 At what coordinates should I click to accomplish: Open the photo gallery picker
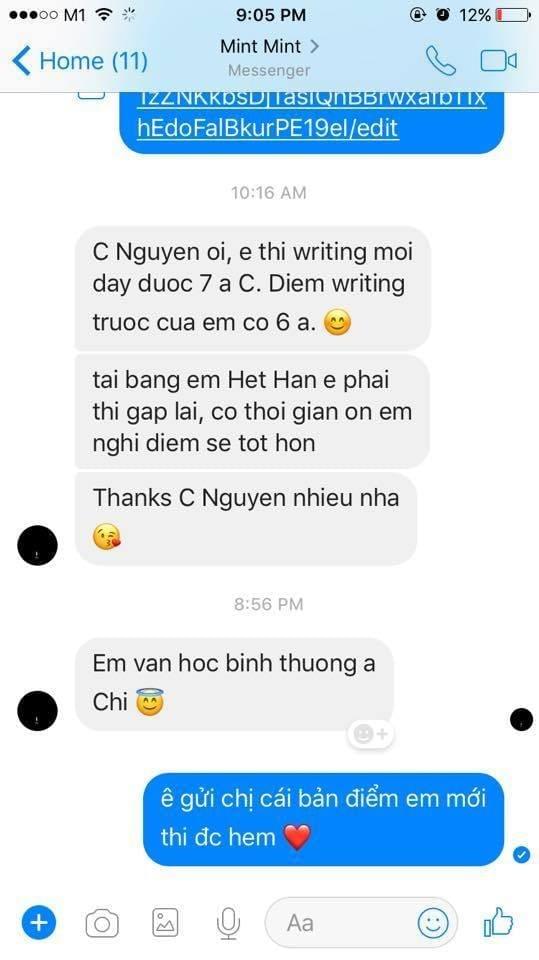165,923
